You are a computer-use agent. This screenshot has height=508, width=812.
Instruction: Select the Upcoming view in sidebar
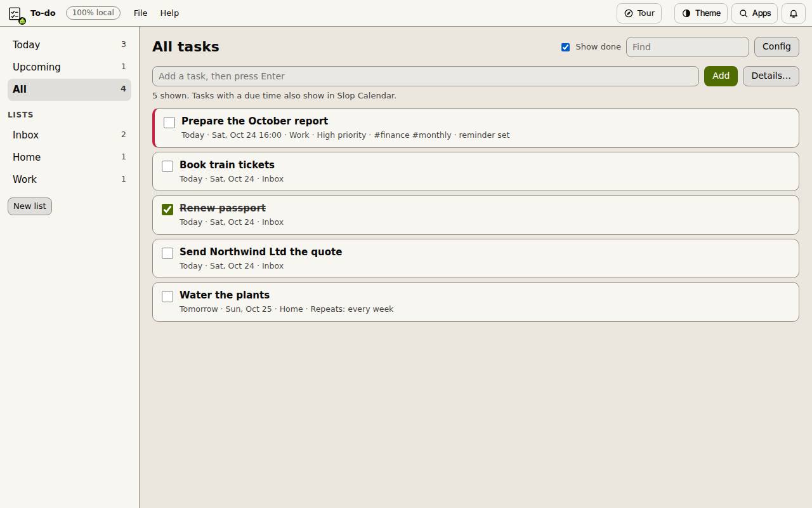69,67
